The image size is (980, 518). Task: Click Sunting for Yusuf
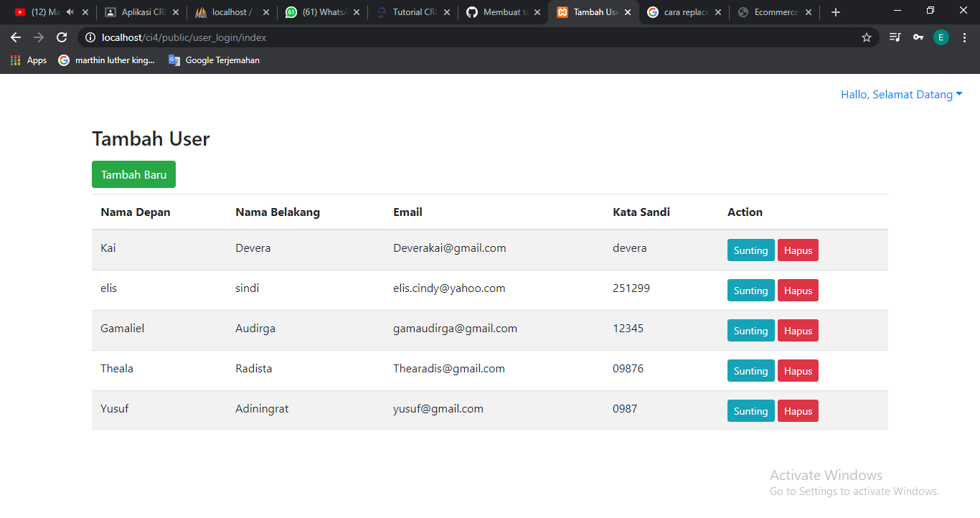pos(751,411)
